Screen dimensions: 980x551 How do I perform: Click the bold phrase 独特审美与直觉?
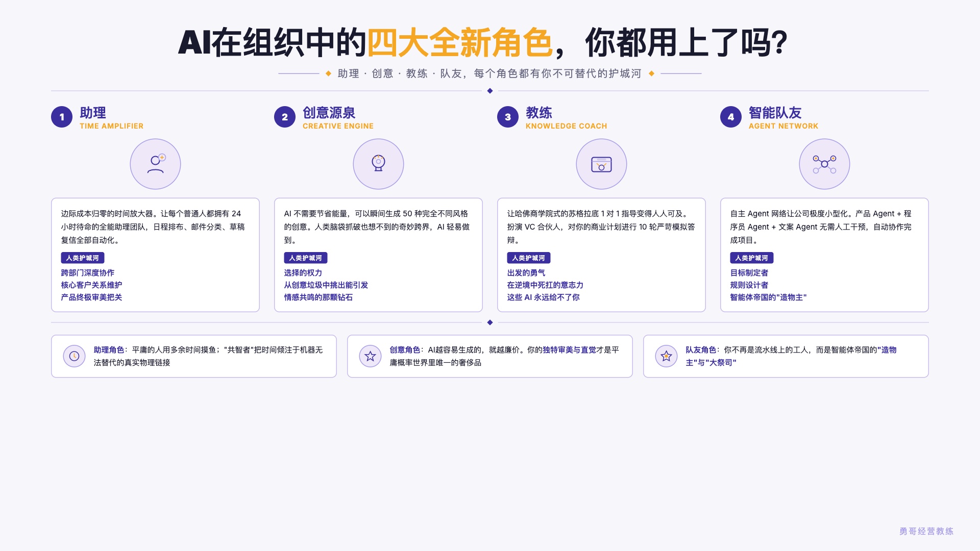(569, 350)
